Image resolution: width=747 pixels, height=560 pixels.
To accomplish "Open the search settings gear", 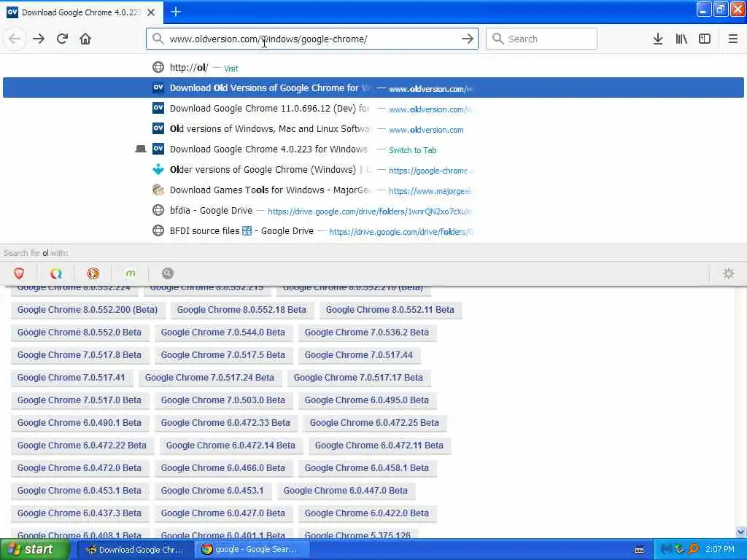I will click(x=729, y=273).
